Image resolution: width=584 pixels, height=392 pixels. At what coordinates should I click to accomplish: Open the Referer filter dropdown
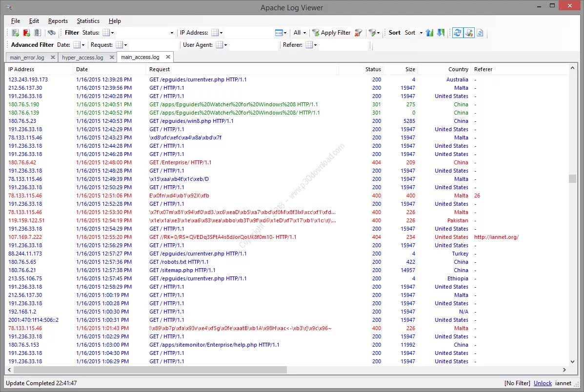click(x=311, y=45)
